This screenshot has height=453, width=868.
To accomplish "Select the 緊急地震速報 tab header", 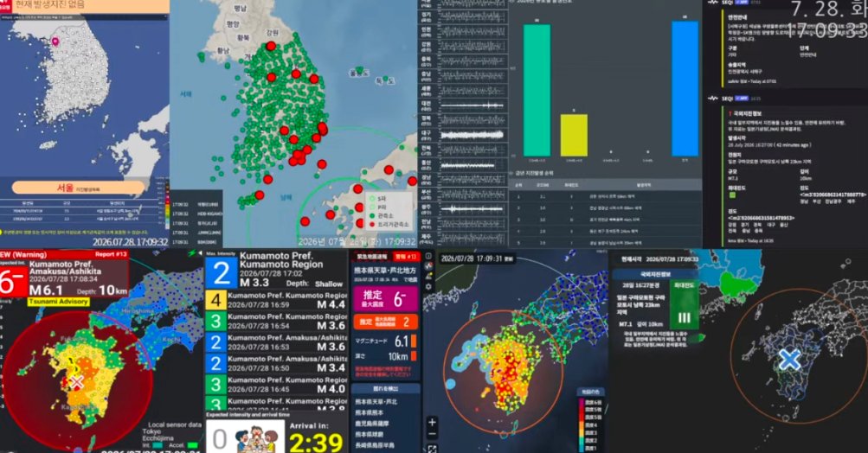I will pyautogui.click(x=371, y=257).
